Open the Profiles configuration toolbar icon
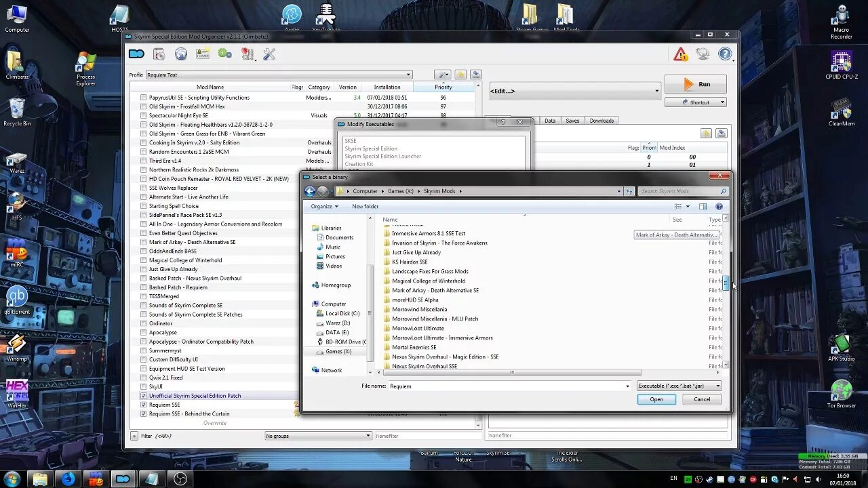This screenshot has height=488, width=868. click(x=203, y=54)
